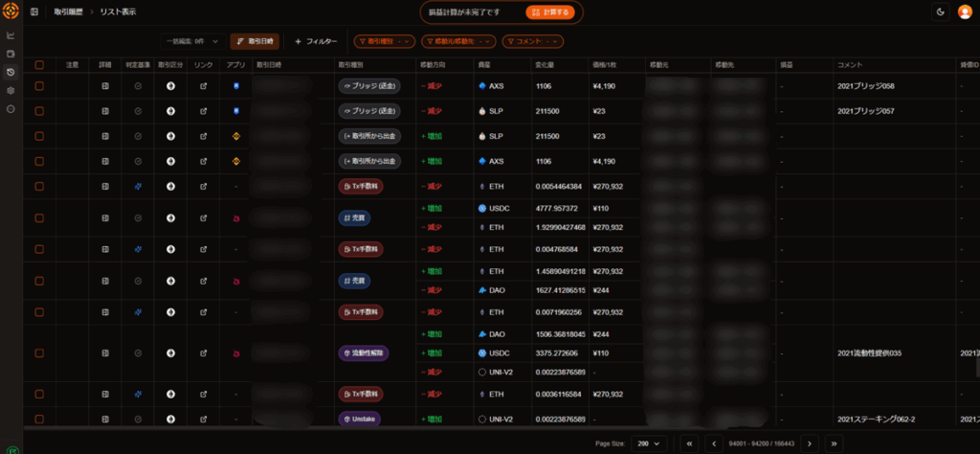Open the settings gear in the left sidebar
Viewport: 980px width, 454px height.
11,90
